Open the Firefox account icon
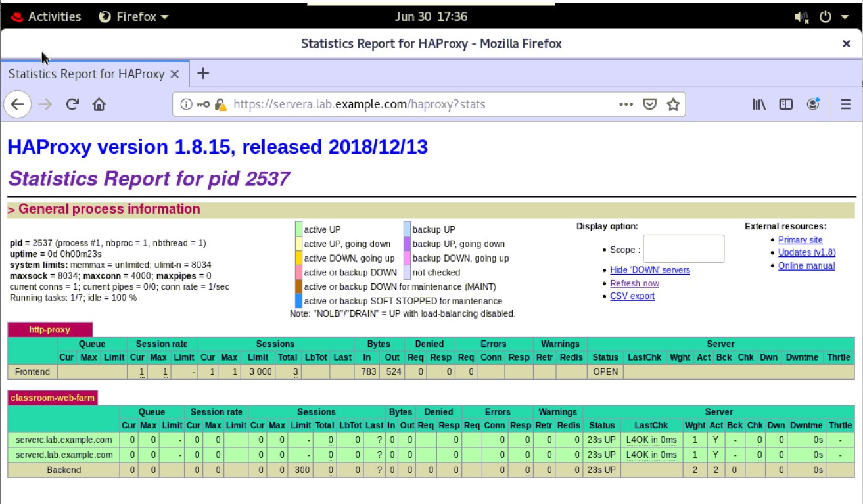This screenshot has height=504, width=863. (x=814, y=104)
